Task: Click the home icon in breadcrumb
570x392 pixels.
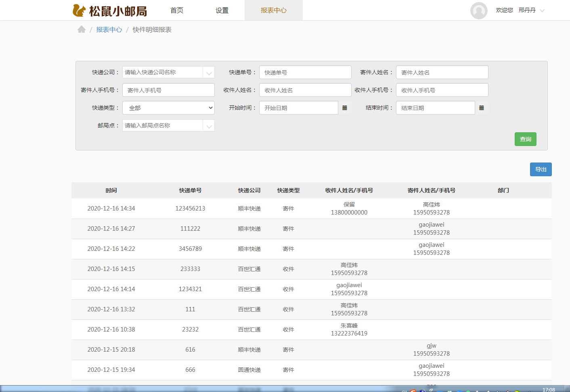Action: [x=82, y=29]
